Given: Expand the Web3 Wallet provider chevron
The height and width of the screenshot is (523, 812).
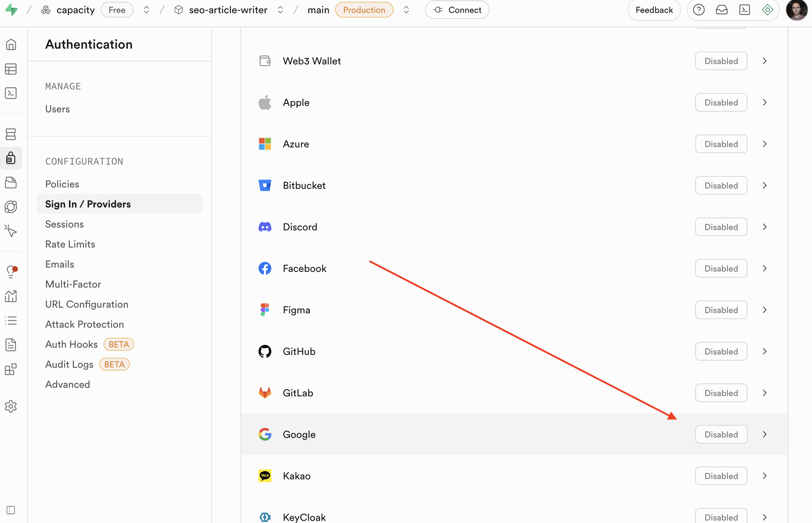Looking at the screenshot, I should tap(764, 61).
